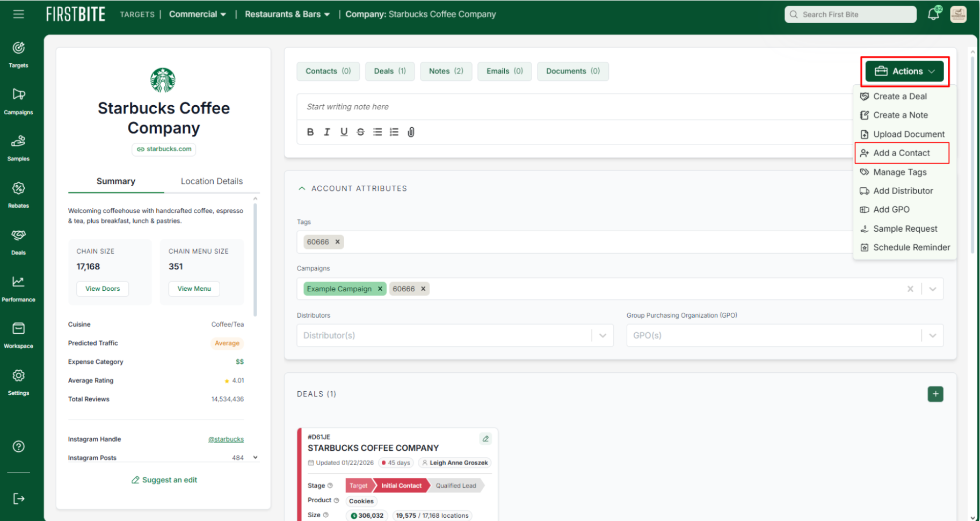Open the help question mark icon

click(19, 446)
